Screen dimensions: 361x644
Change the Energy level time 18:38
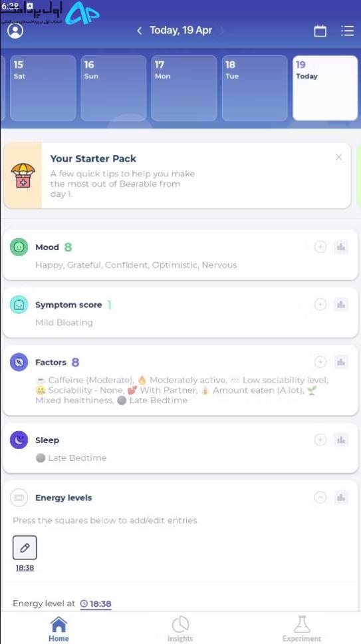[x=96, y=604]
